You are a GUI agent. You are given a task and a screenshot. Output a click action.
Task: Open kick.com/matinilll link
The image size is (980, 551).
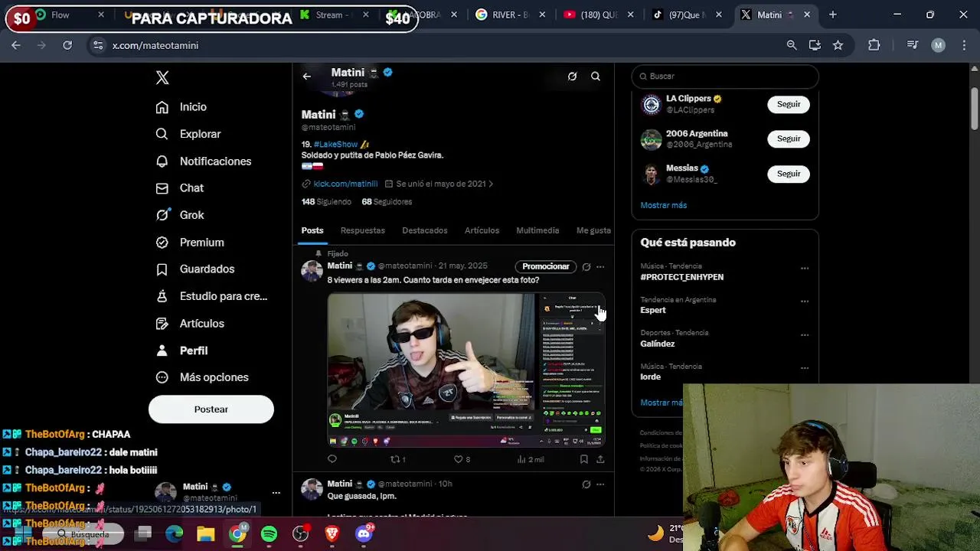tap(345, 184)
